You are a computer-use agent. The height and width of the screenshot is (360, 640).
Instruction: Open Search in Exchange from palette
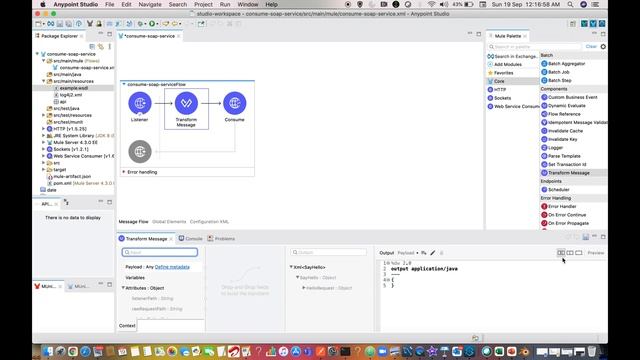point(513,56)
